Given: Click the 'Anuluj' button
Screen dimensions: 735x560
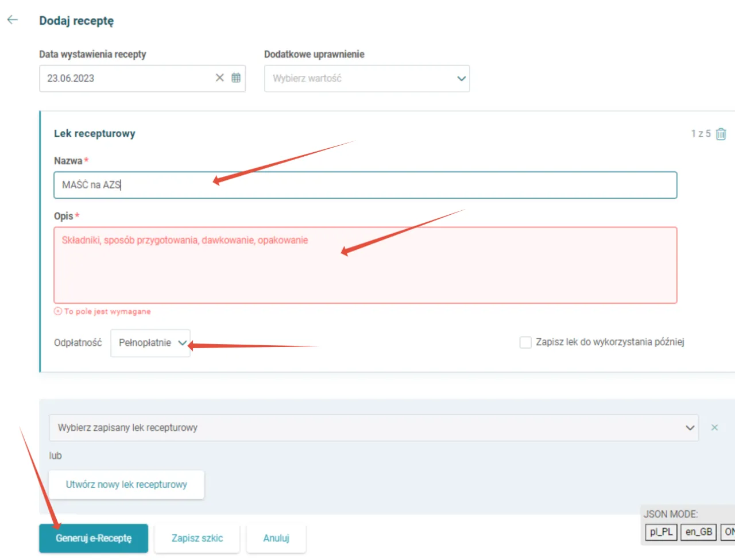Looking at the screenshot, I should [x=276, y=538].
